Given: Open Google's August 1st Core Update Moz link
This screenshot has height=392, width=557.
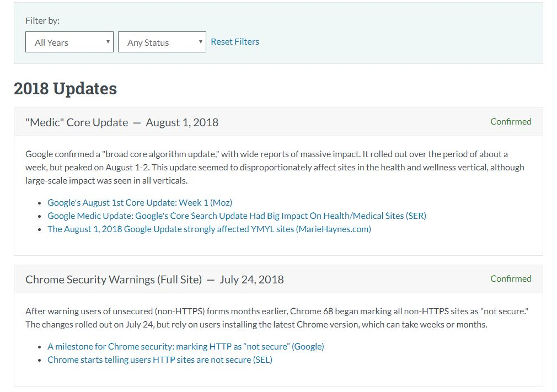Looking at the screenshot, I should pos(140,203).
